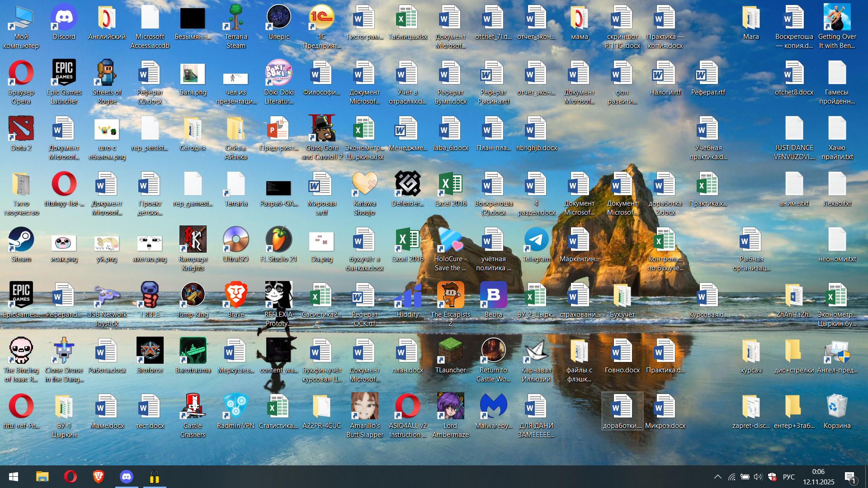Click the Brave browser desktop shortcut

pos(236,300)
